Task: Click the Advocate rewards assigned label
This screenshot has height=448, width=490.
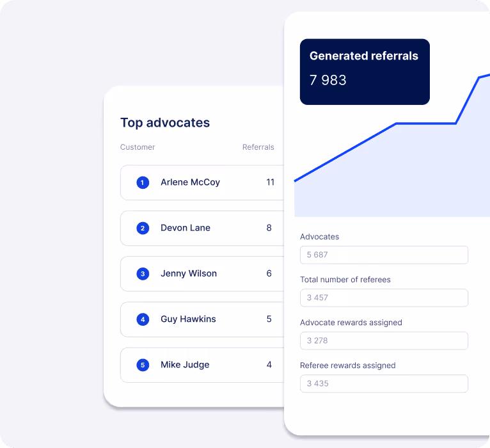Action: (x=351, y=323)
